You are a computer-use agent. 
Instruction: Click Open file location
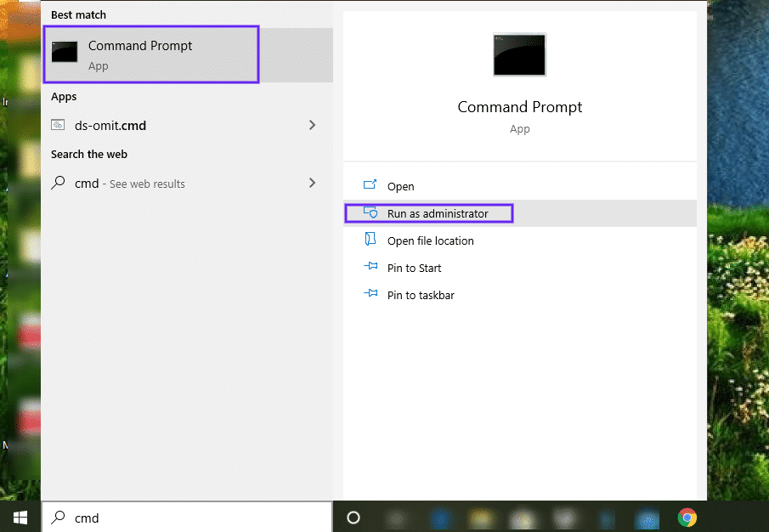tap(431, 241)
